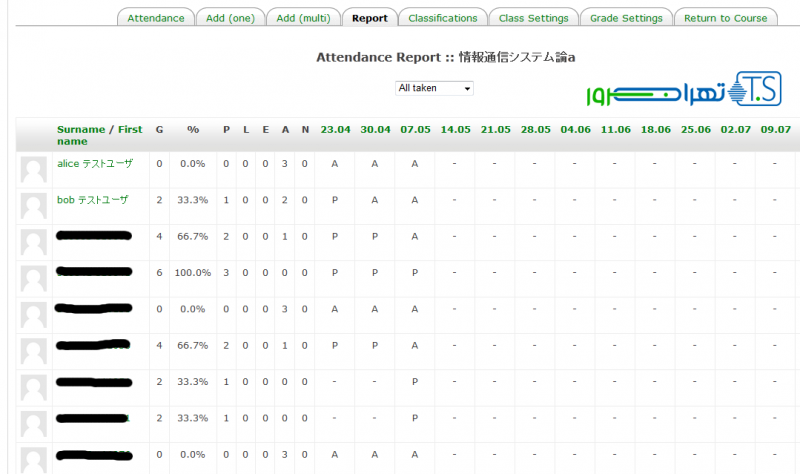
Task: Open the Add (multi) tab
Action: (x=303, y=18)
